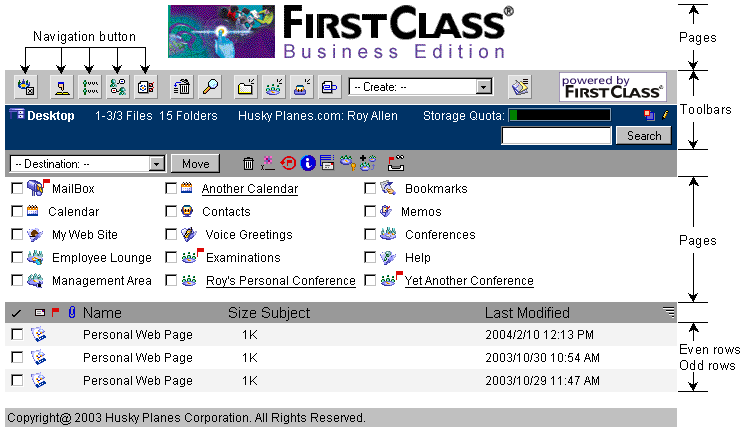Open the Yet Another Conference link
Viewport: 744px width, 432px height.
(469, 281)
